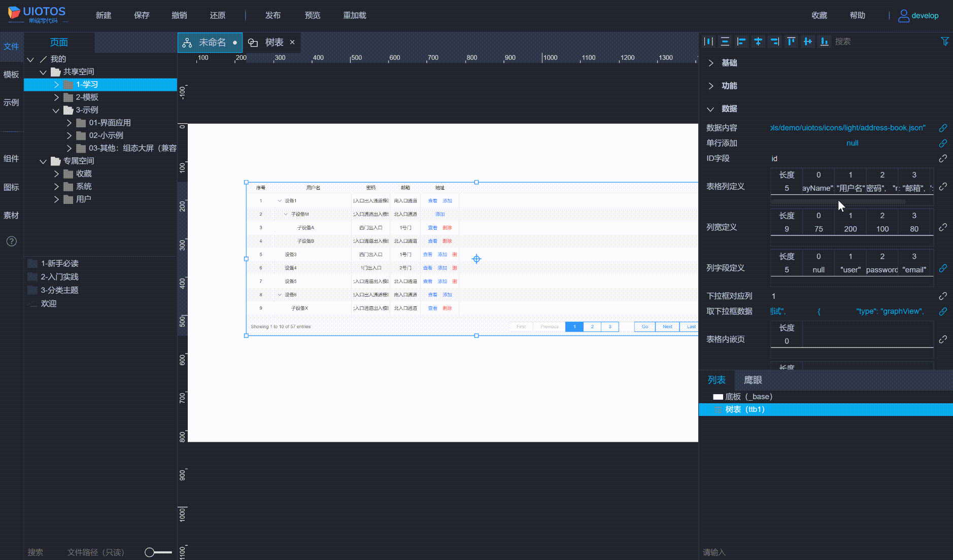Expand the 2-模板 folder

coord(56,97)
